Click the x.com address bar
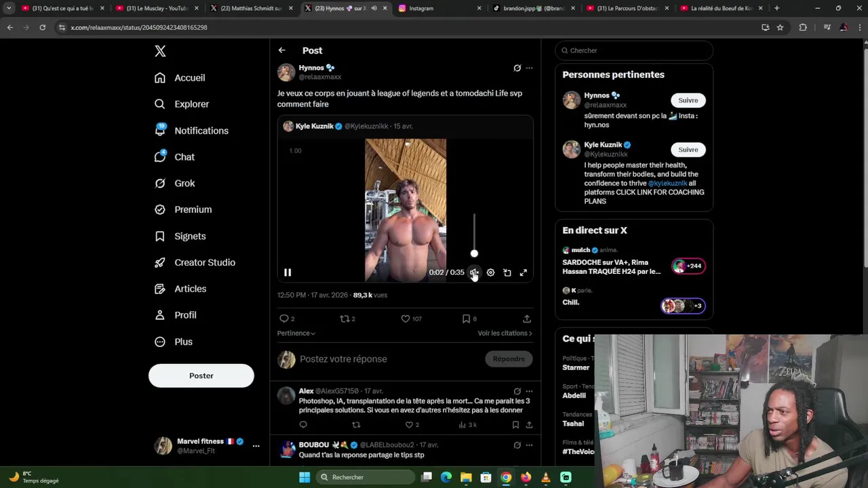Viewport: 868px width, 488px height. [x=407, y=27]
